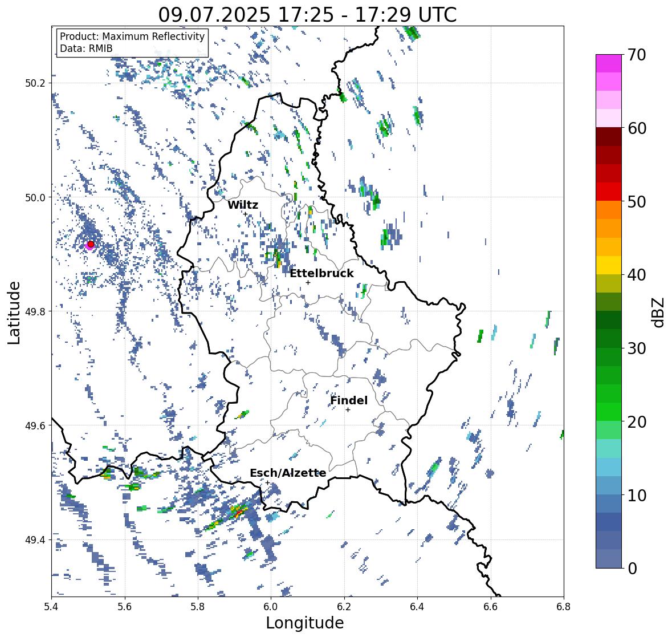The image size is (672, 637).
Task: Click the Latitude axis label
Action: [14, 313]
